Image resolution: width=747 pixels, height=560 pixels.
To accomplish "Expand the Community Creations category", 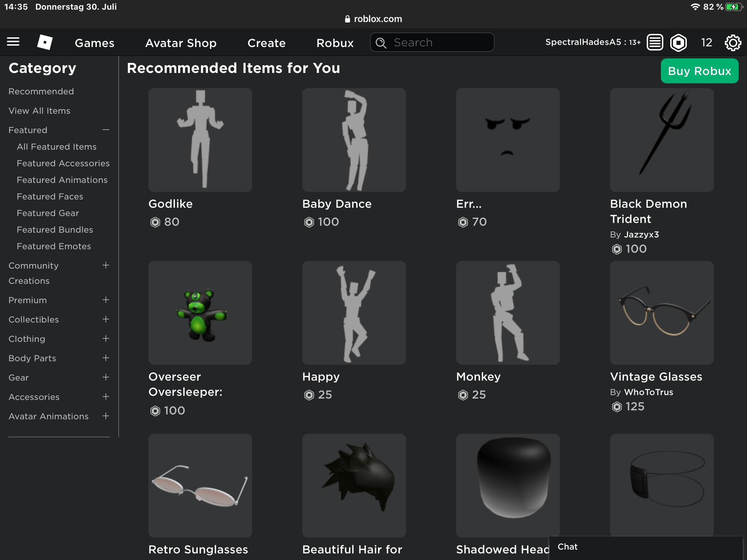I will (x=105, y=265).
